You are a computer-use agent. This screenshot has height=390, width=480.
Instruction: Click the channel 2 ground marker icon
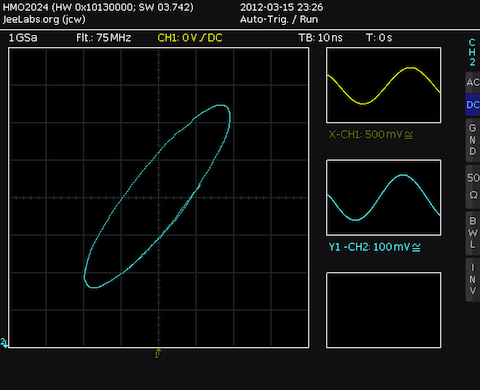4,343
